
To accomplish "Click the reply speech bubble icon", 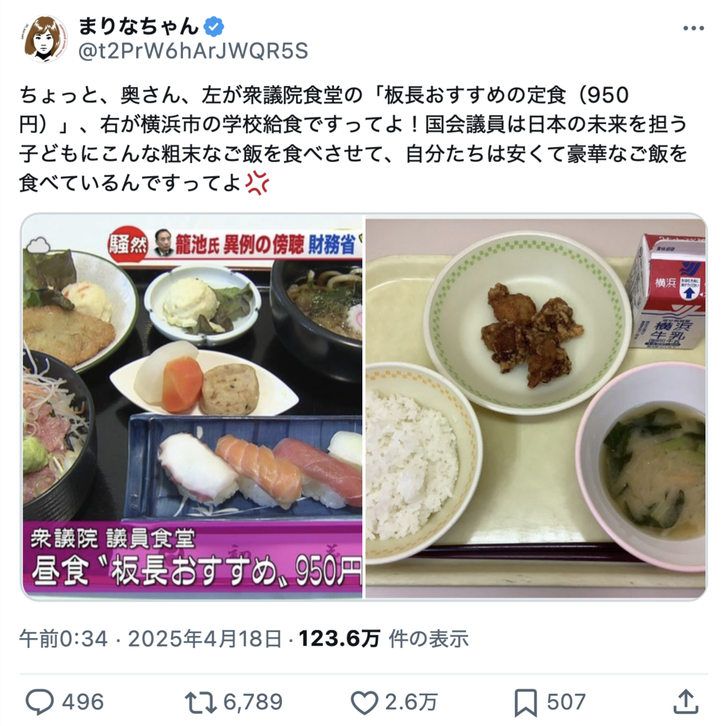I will point(40,702).
